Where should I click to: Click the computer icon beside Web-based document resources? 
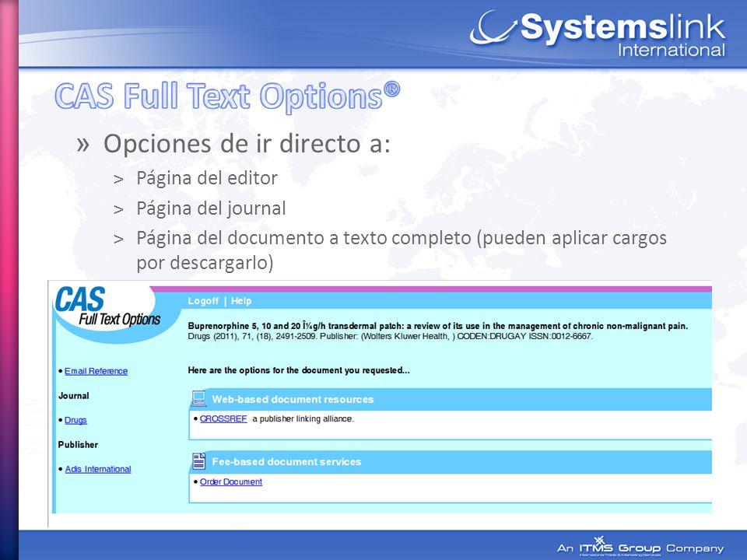pyautogui.click(x=198, y=398)
